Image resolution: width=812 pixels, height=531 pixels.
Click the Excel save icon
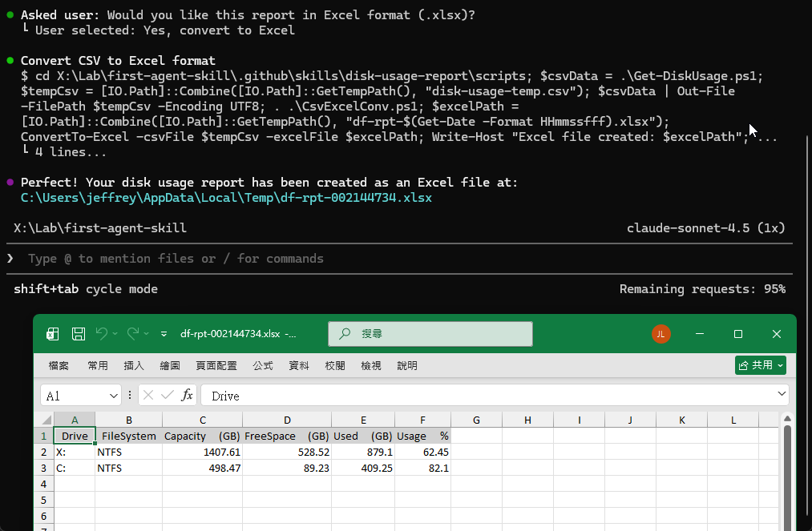click(x=79, y=334)
